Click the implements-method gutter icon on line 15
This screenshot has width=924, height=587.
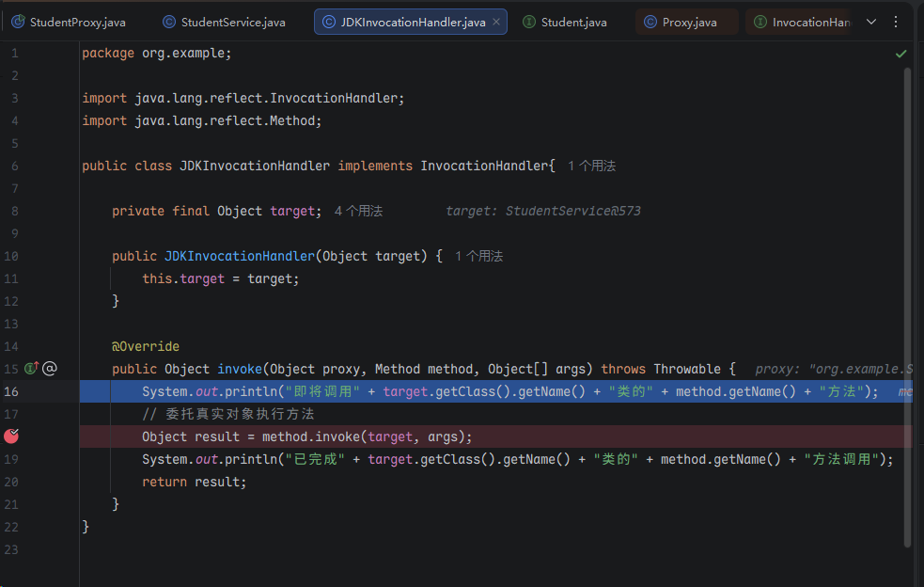31,369
